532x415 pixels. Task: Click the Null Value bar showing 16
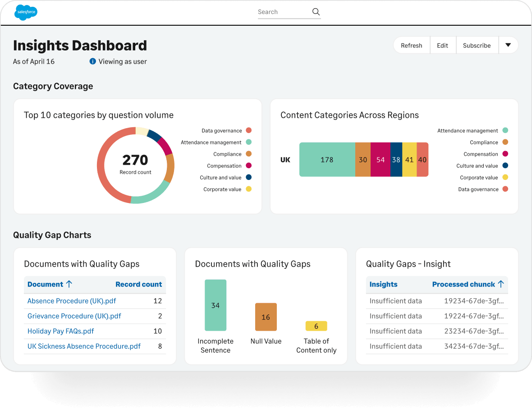pyautogui.click(x=266, y=317)
